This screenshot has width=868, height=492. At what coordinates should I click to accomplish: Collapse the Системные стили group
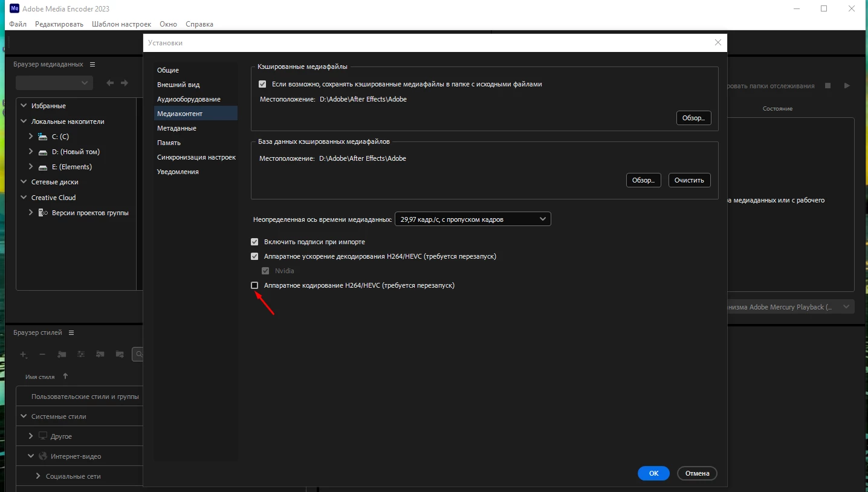[x=24, y=416]
